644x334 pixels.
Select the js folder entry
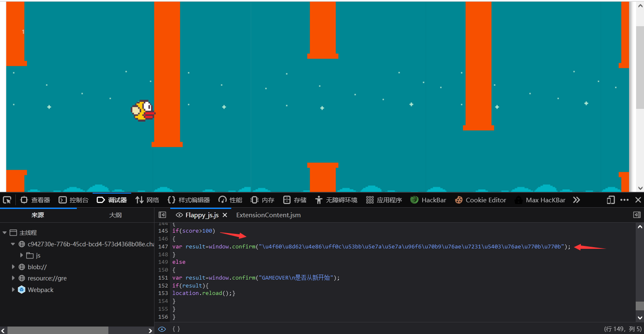pyautogui.click(x=34, y=255)
